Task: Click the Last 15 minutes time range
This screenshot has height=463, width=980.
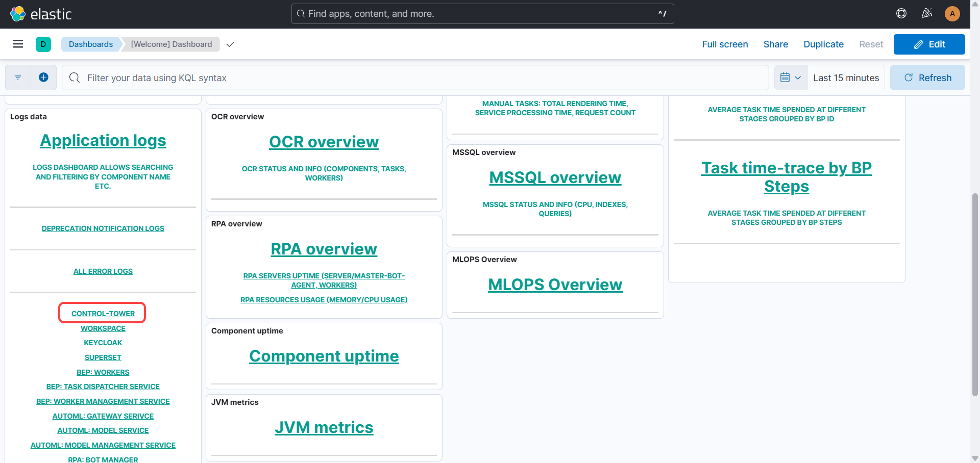Action: [x=846, y=78]
